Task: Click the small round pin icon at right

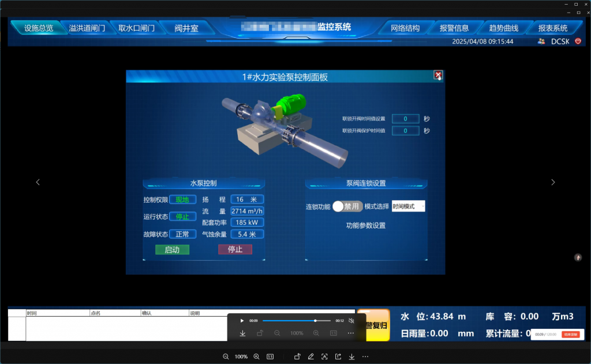Action: [578, 258]
